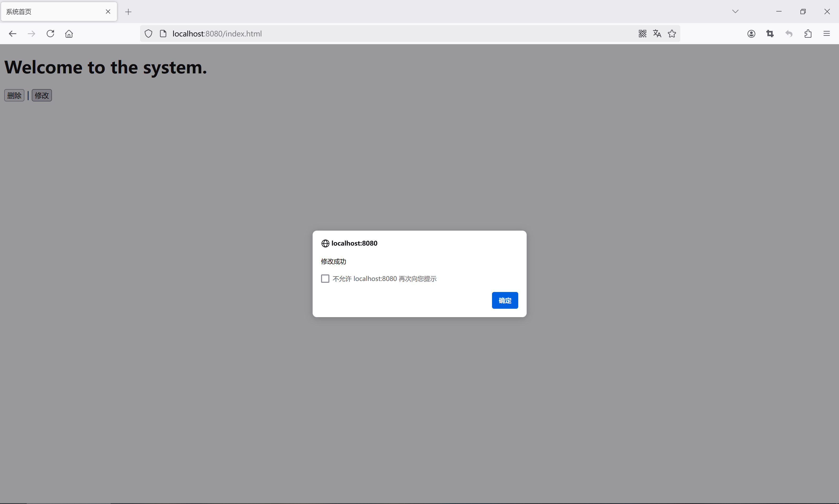Click the 修改 button
This screenshot has width=839, height=504.
[42, 95]
